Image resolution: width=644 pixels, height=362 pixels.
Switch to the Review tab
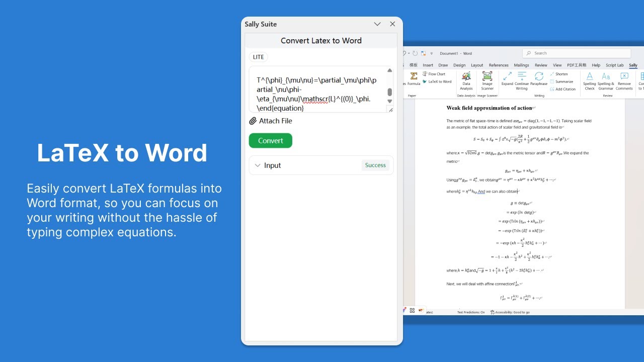541,65
